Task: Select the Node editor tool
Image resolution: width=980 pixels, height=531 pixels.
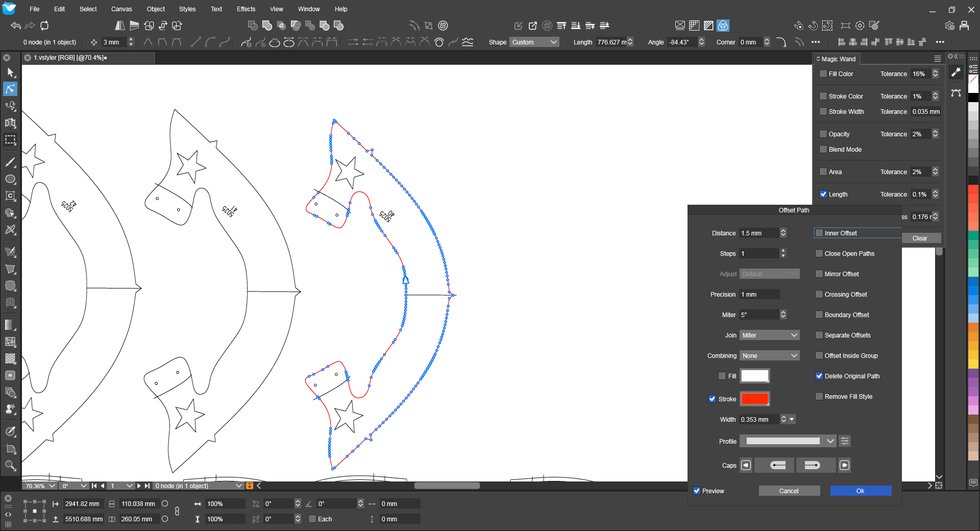Action: [x=10, y=89]
